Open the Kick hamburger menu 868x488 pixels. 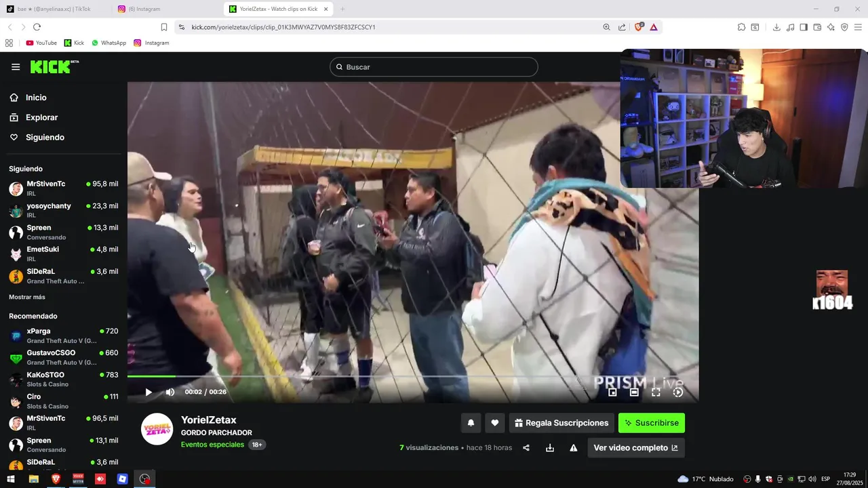(x=16, y=67)
